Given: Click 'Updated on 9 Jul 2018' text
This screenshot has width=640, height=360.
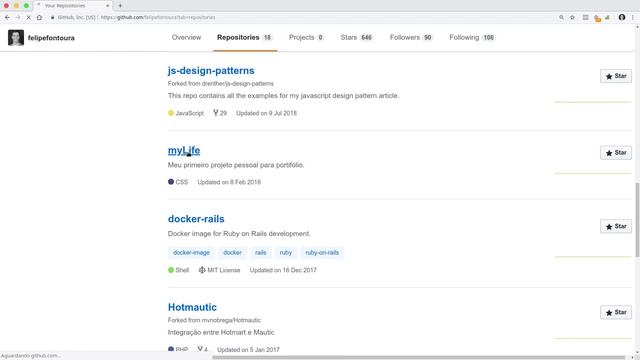Looking at the screenshot, I should coord(266,113).
